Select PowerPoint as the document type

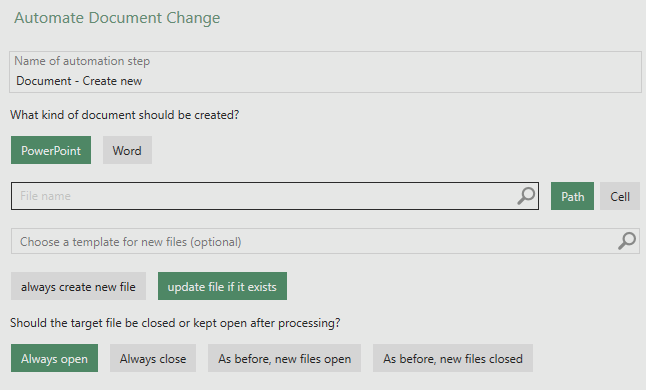click(x=51, y=150)
